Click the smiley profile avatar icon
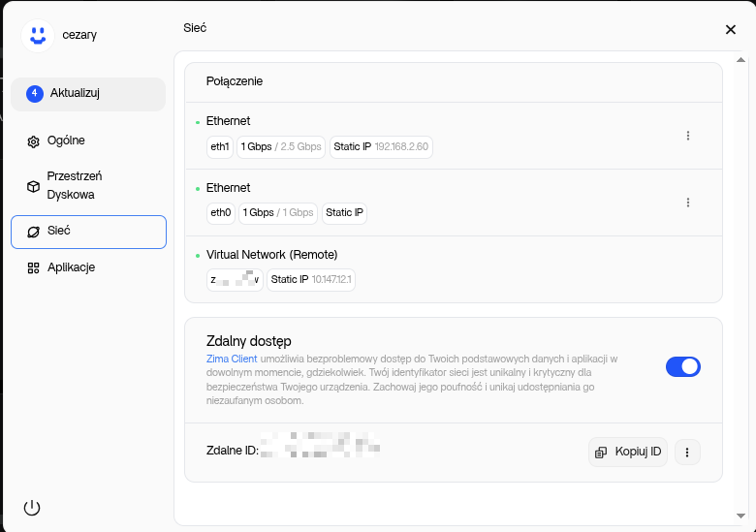 click(37, 35)
